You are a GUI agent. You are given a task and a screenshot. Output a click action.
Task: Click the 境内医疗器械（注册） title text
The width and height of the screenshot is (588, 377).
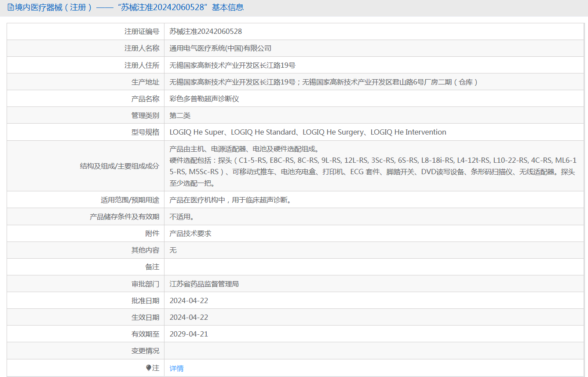coord(54,7)
